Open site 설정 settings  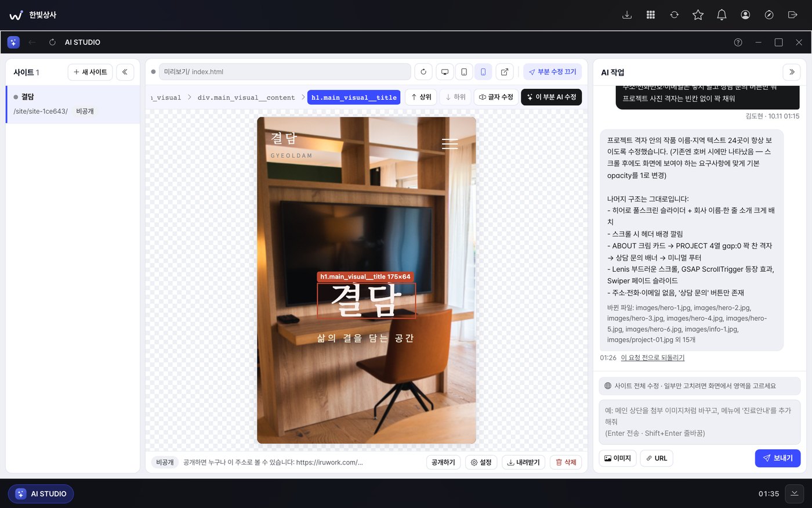click(x=481, y=462)
